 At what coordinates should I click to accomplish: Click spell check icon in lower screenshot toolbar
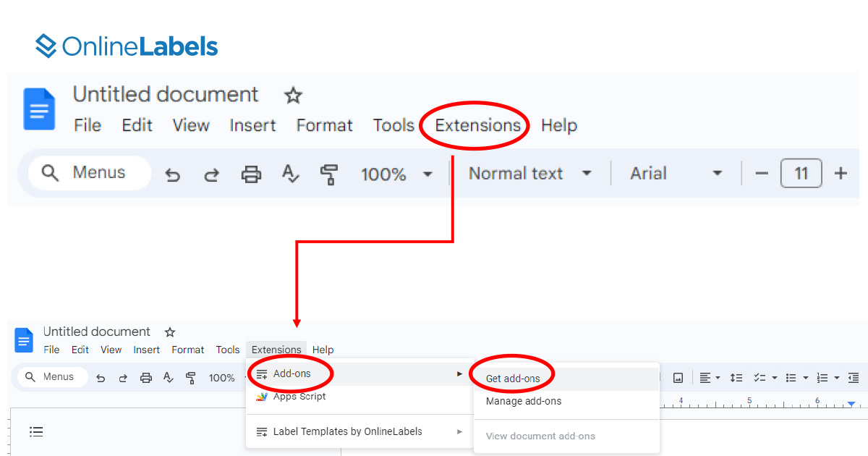[x=169, y=377]
